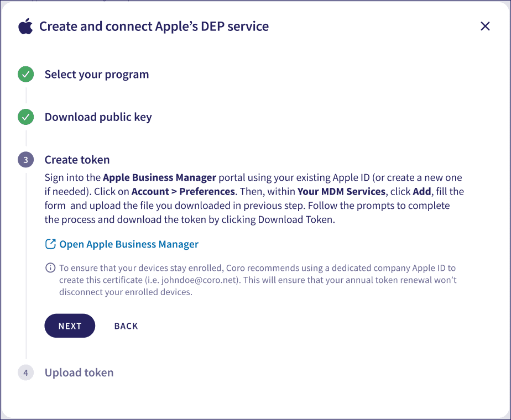
Task: Click the green checkmark beside Select your program
Action: (25, 74)
